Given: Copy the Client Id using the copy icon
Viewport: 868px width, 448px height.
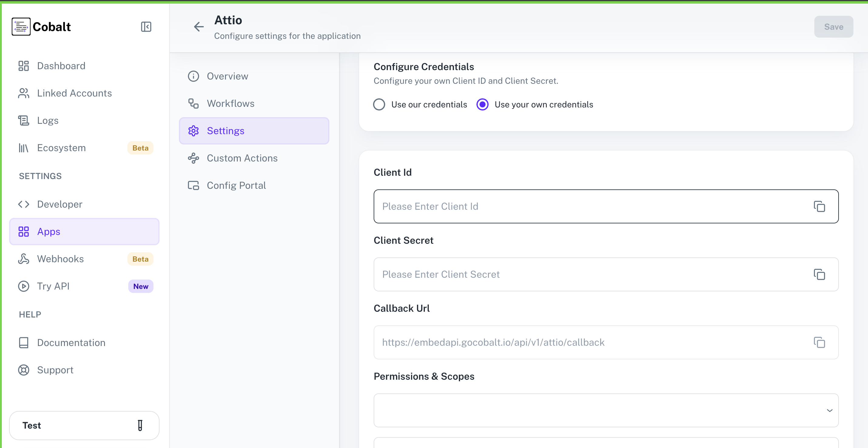Looking at the screenshot, I should click(819, 206).
